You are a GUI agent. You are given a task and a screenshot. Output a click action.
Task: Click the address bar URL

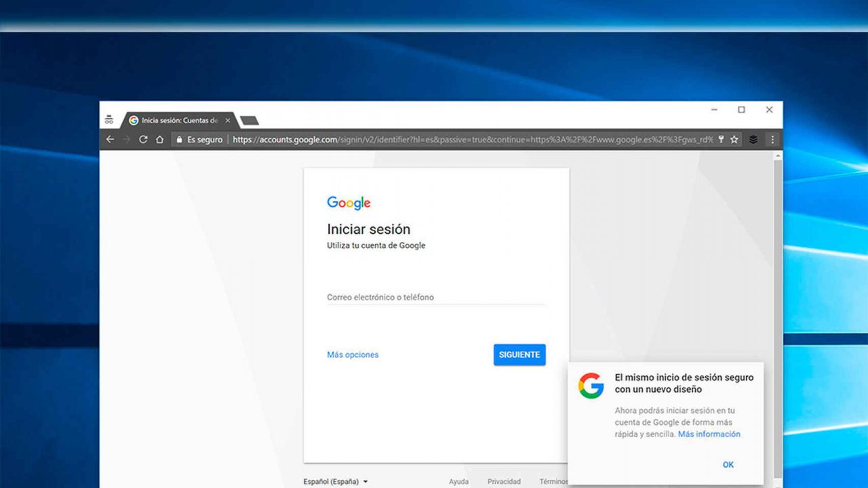(473, 140)
